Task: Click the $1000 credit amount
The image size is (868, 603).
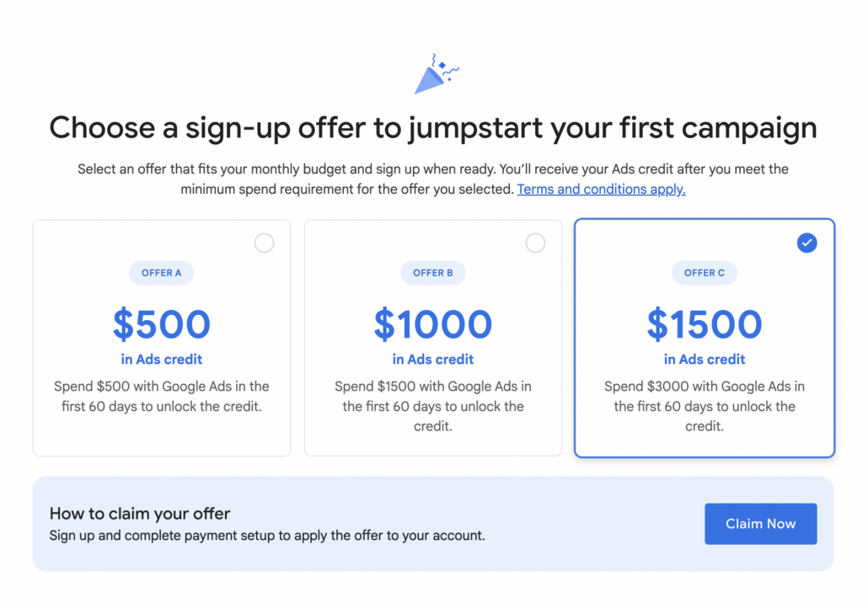Action: pyautogui.click(x=433, y=324)
